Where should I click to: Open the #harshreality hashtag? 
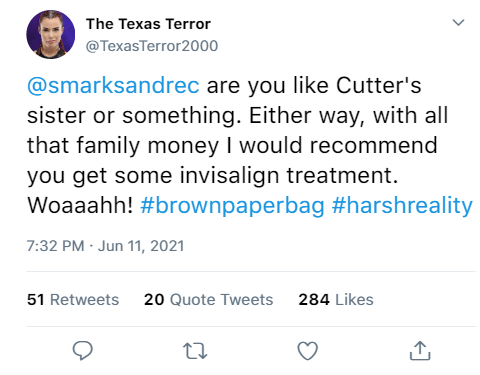click(x=402, y=206)
